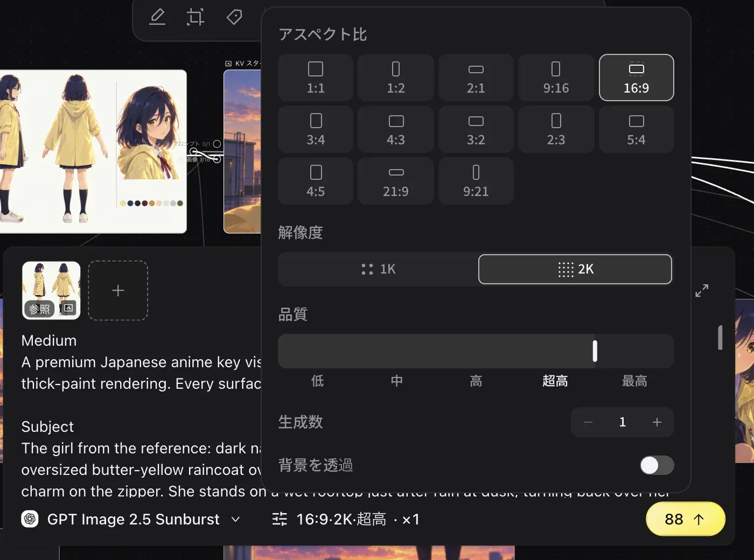Click the settings sliders icon beside 16:9·2K
The height and width of the screenshot is (560, 754).
point(280,519)
